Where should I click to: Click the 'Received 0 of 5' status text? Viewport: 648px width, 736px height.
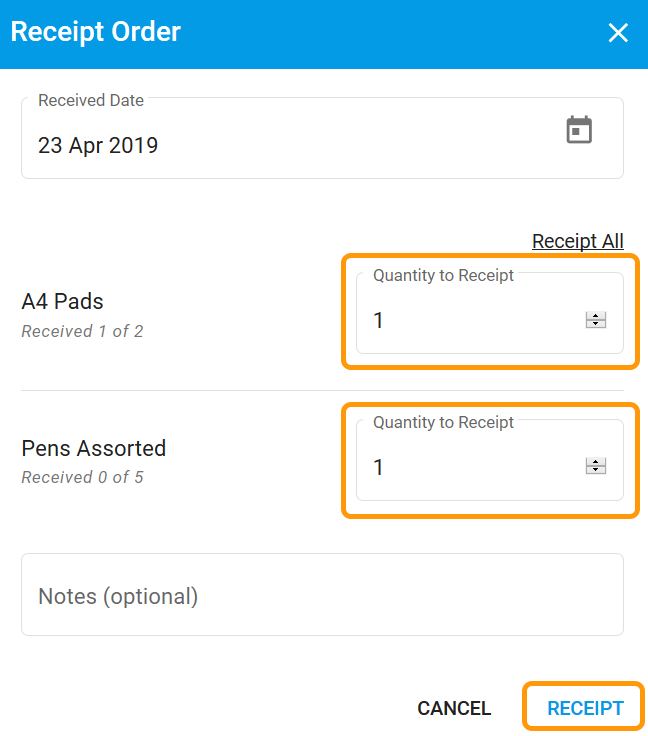coord(82,477)
